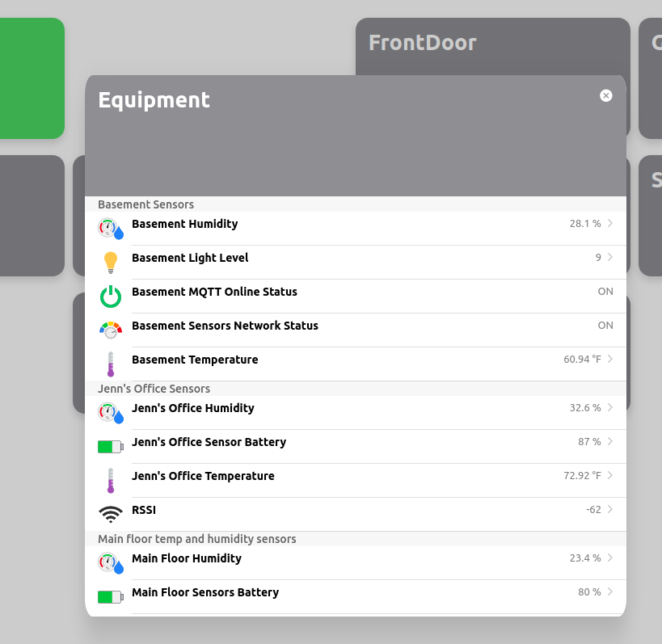Click the Basement Humidity gauge icon
The height and width of the screenshot is (644, 662).
tap(111, 229)
